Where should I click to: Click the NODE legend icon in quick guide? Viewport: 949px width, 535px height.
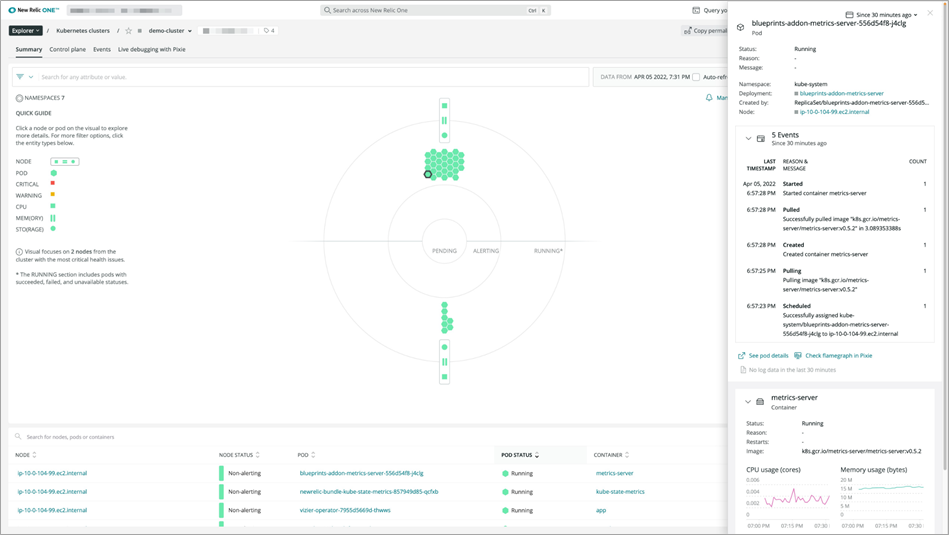tap(65, 162)
